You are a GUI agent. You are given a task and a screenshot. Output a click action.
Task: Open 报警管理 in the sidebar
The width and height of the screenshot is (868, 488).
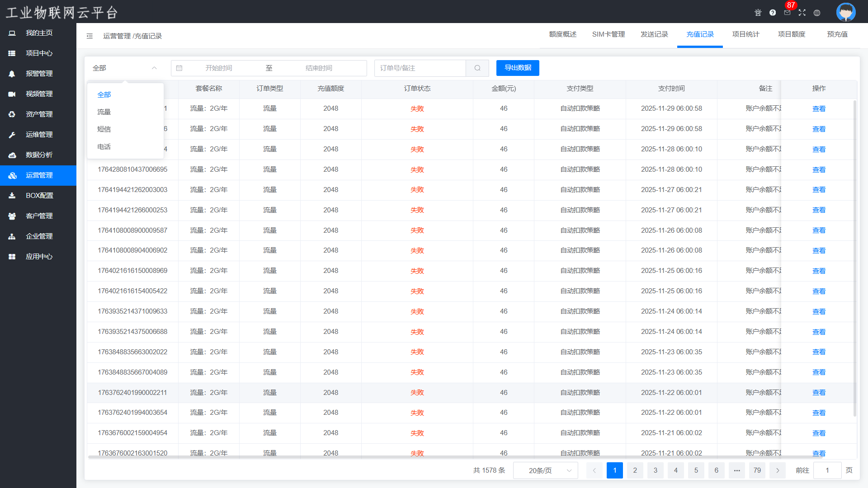point(39,74)
